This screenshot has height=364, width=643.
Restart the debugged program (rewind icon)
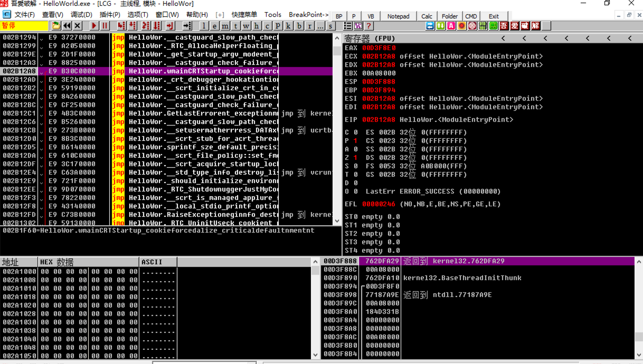[x=67, y=26]
